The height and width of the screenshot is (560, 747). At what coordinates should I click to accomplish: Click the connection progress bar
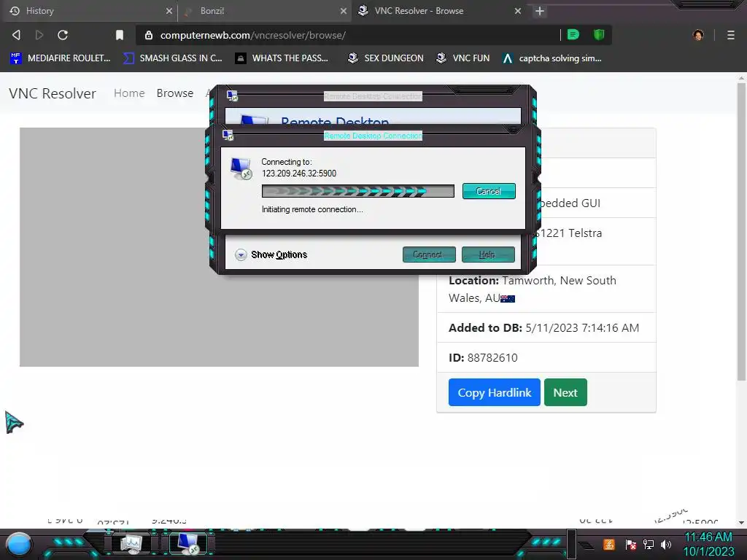357,192
